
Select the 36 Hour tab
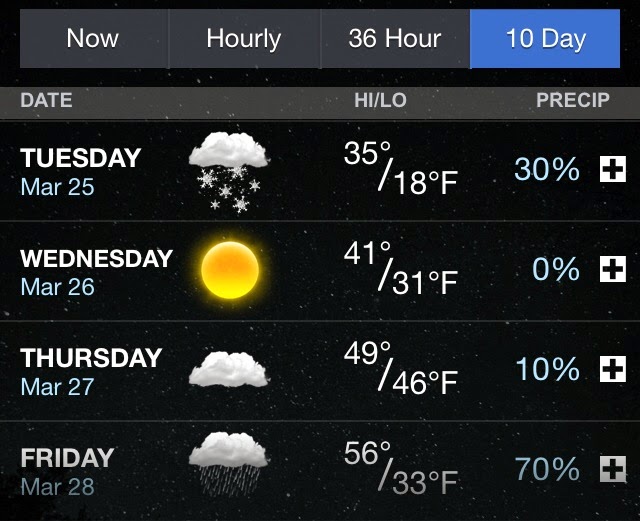pos(394,39)
